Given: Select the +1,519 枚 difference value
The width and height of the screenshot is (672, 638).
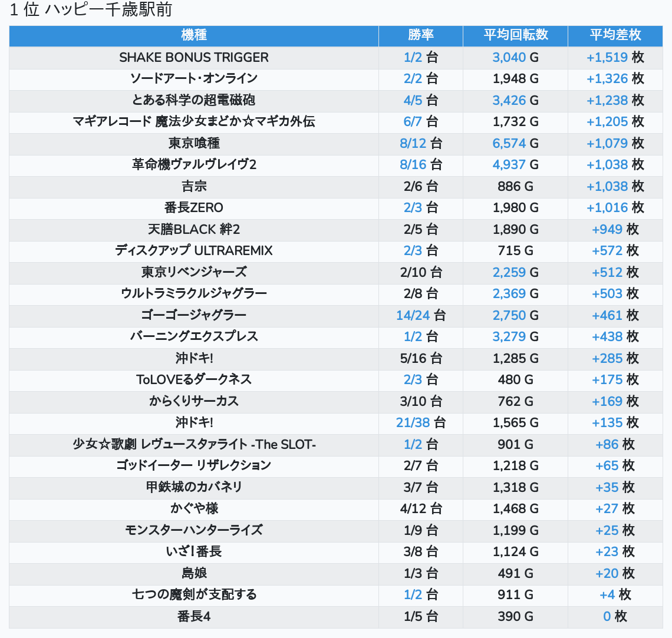Looking at the screenshot, I should tap(608, 57).
